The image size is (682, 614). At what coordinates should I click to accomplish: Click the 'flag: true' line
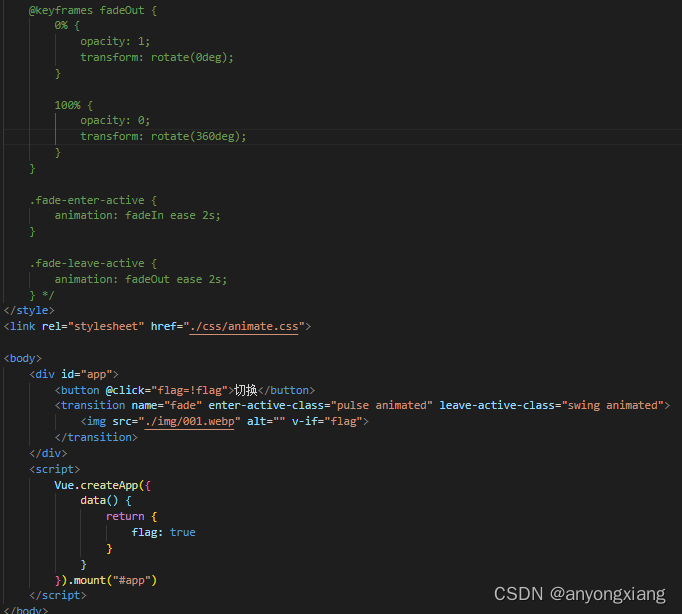[x=164, y=533]
